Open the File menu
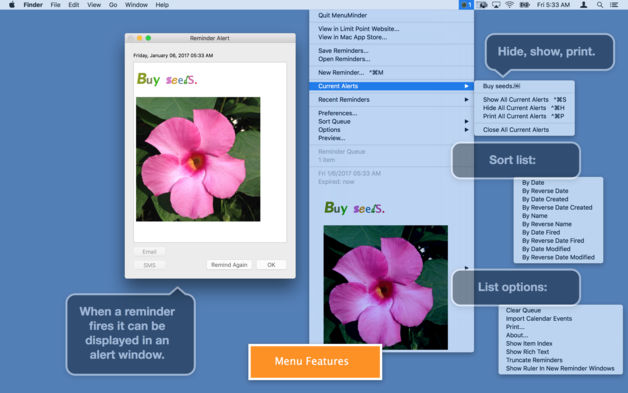Image resolution: width=628 pixels, height=393 pixels. [x=55, y=5]
